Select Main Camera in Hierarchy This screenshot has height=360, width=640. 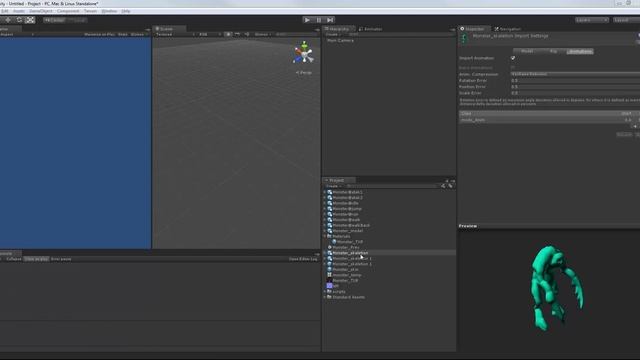pyautogui.click(x=340, y=40)
